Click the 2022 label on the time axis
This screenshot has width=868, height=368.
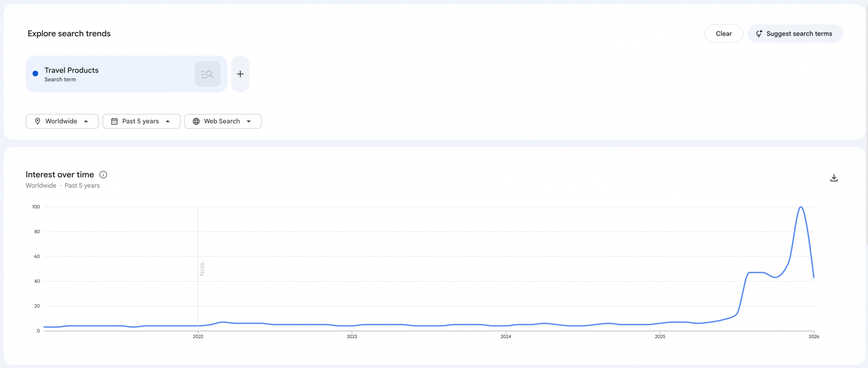coord(198,336)
